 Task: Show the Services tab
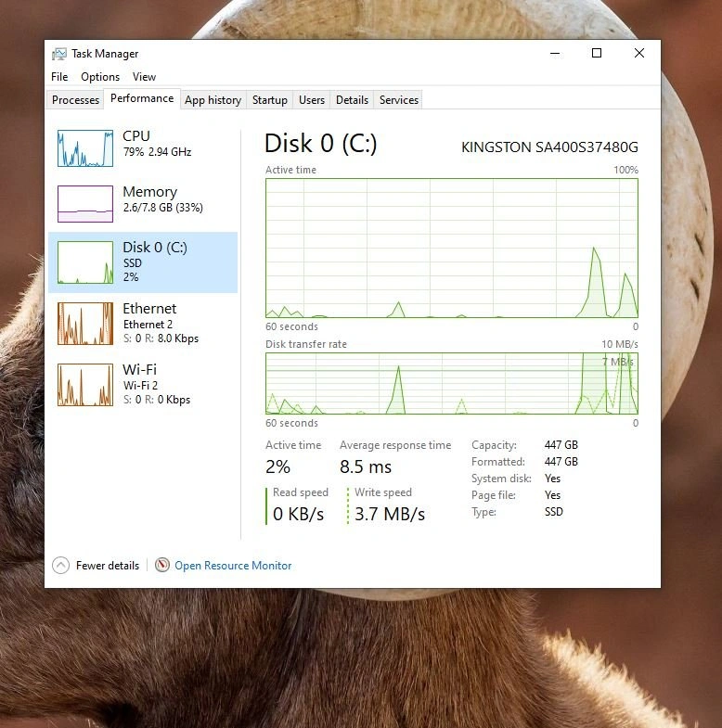pos(399,100)
